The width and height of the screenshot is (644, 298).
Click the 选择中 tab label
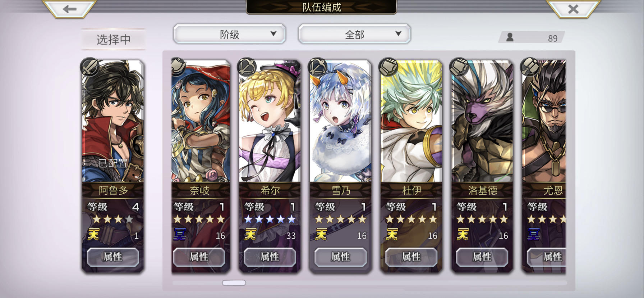[x=113, y=39]
